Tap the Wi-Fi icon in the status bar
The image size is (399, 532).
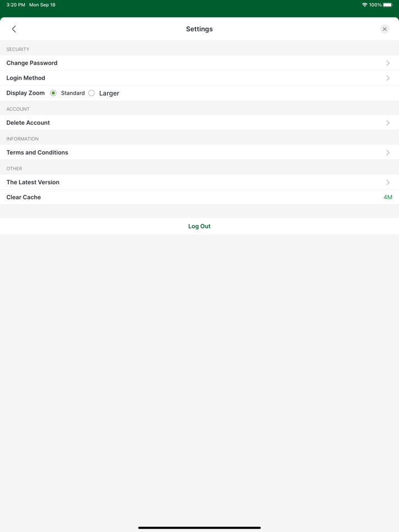[x=365, y=4]
